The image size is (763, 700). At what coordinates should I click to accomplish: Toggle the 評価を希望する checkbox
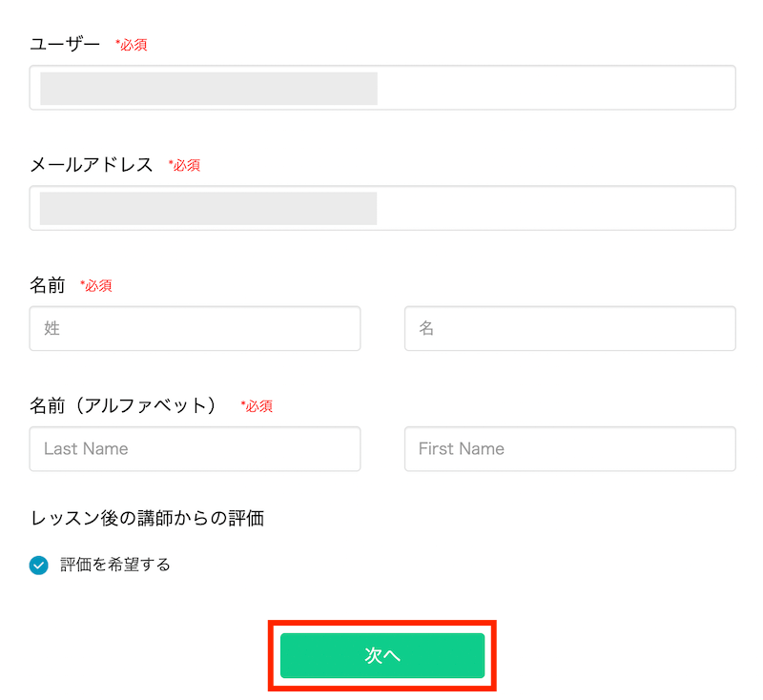click(x=39, y=565)
